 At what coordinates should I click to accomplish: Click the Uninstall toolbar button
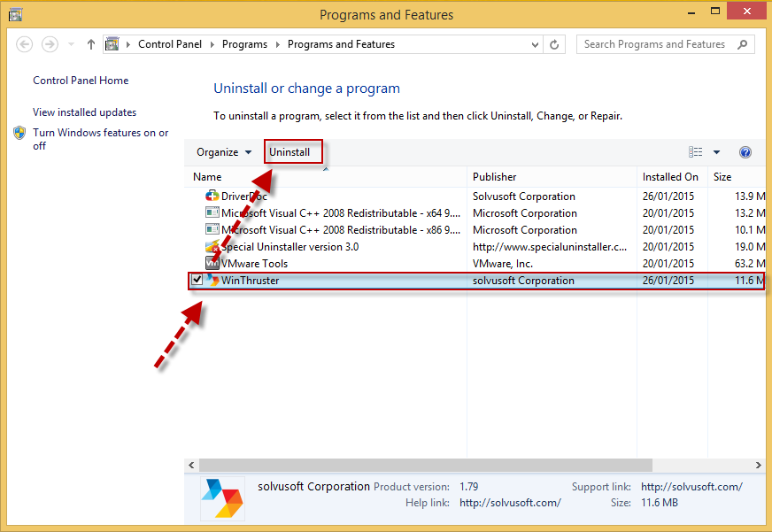(x=289, y=152)
